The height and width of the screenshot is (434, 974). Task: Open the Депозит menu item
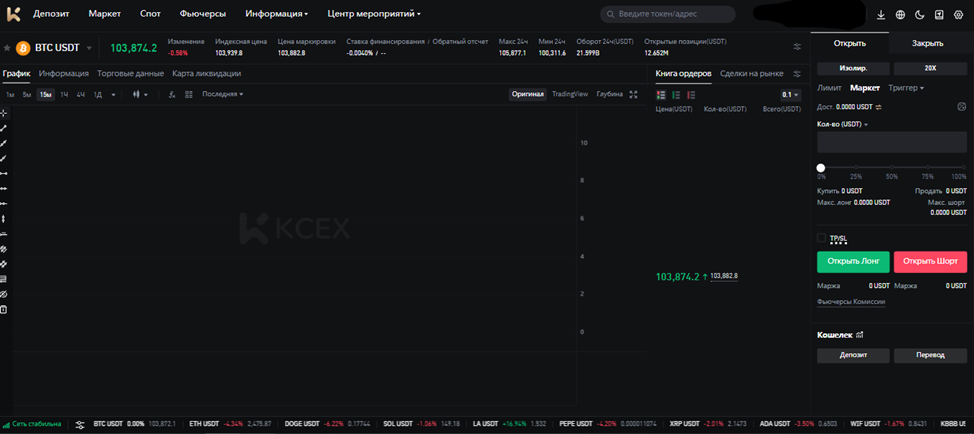(x=51, y=14)
